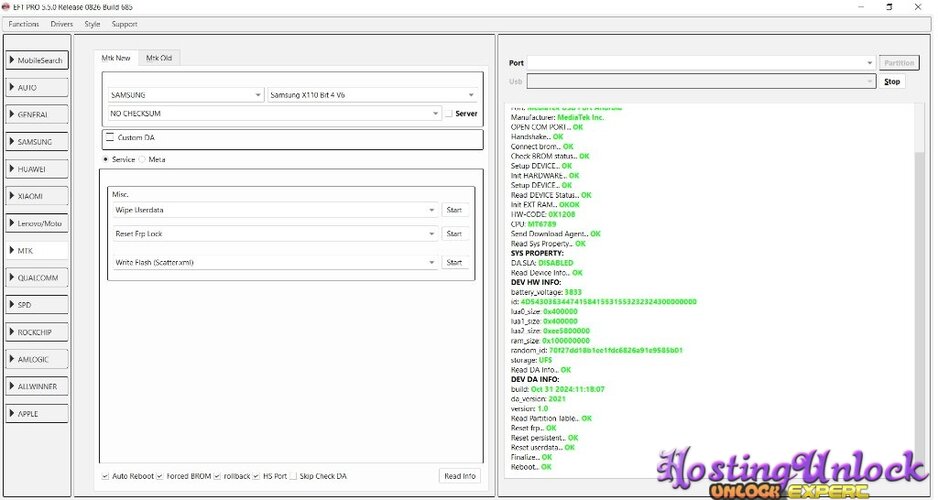Toggle the Auto Reboot checkbox
Image resolution: width=938 pixels, height=500 pixels.
[x=105, y=476]
